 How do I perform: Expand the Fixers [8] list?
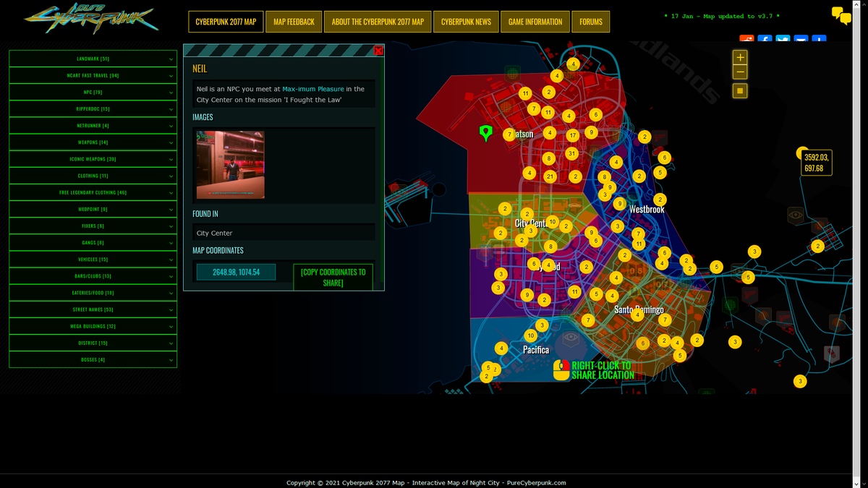coord(93,226)
